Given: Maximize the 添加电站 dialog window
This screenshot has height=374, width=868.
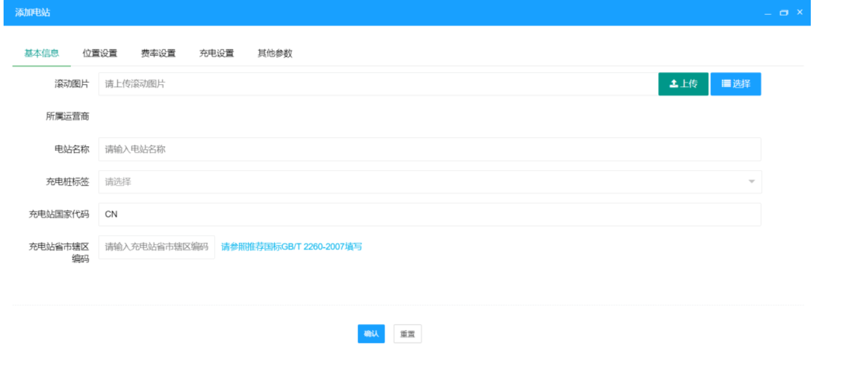Looking at the screenshot, I should pos(784,13).
